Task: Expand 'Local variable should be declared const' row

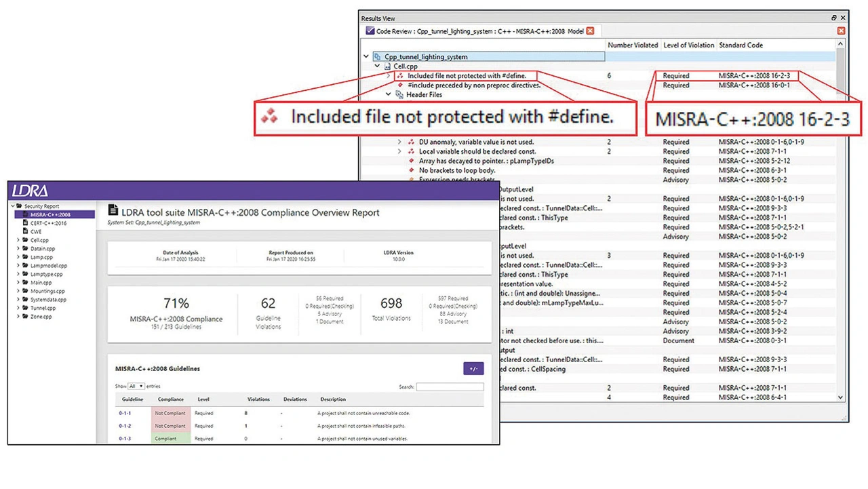Action: [400, 152]
